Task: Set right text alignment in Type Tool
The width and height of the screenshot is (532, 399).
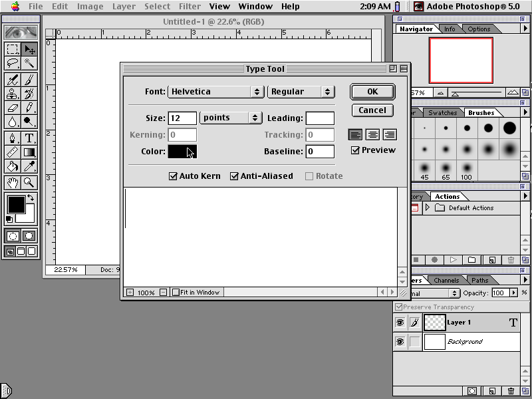Action: (x=390, y=135)
